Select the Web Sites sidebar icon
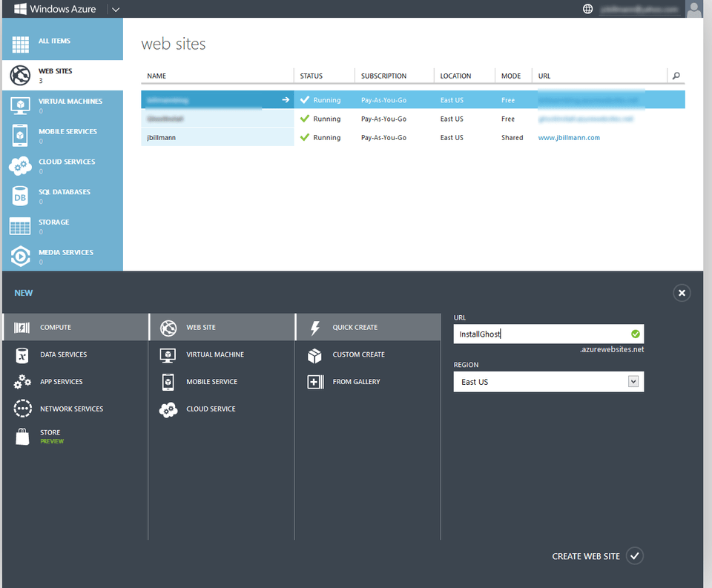Viewport: 712px width, 588px height. [x=21, y=76]
